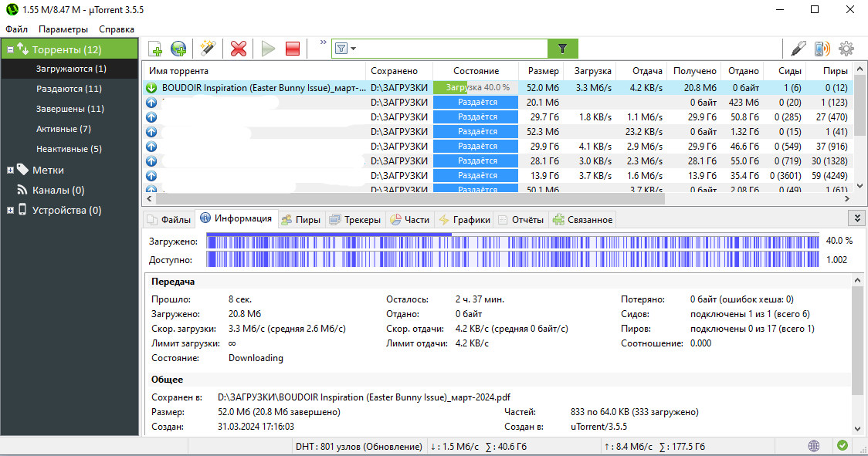Collapse the details pane with double-chevron button
Screen dimensions: 868x456
pos(855,219)
